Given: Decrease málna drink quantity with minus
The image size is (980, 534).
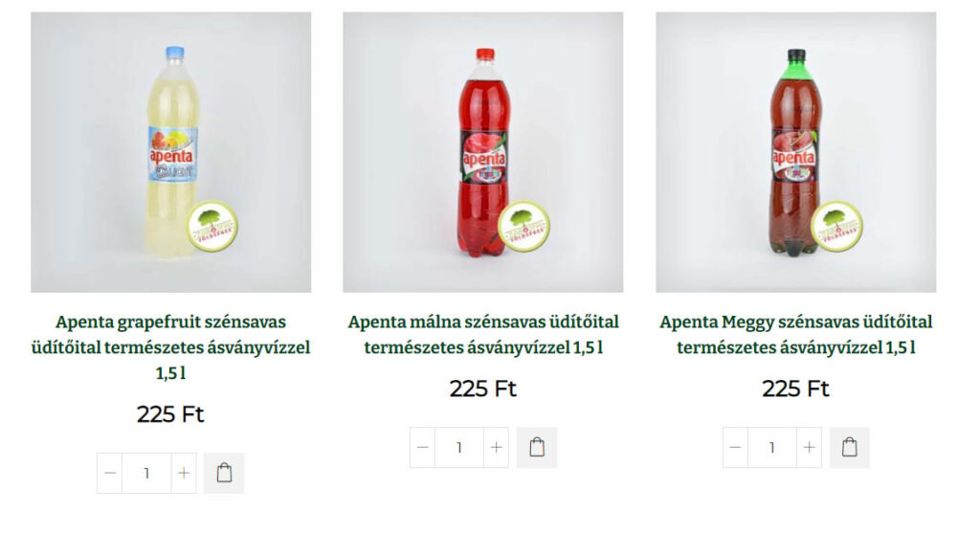Looking at the screenshot, I should (422, 448).
